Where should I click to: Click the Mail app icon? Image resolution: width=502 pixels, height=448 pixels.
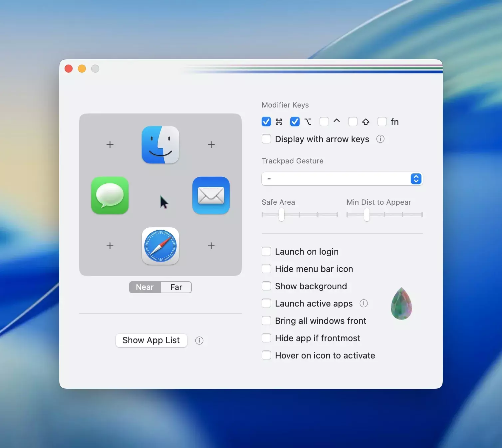211,195
